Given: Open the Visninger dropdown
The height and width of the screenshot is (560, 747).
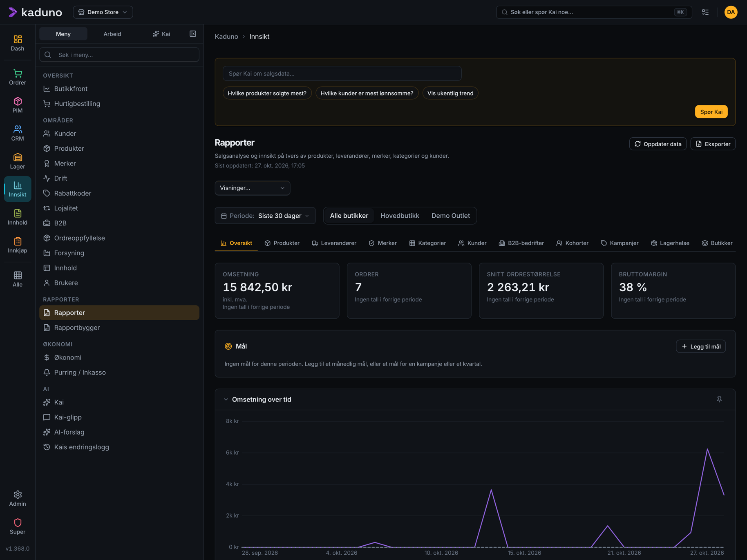Looking at the screenshot, I should click(x=253, y=188).
